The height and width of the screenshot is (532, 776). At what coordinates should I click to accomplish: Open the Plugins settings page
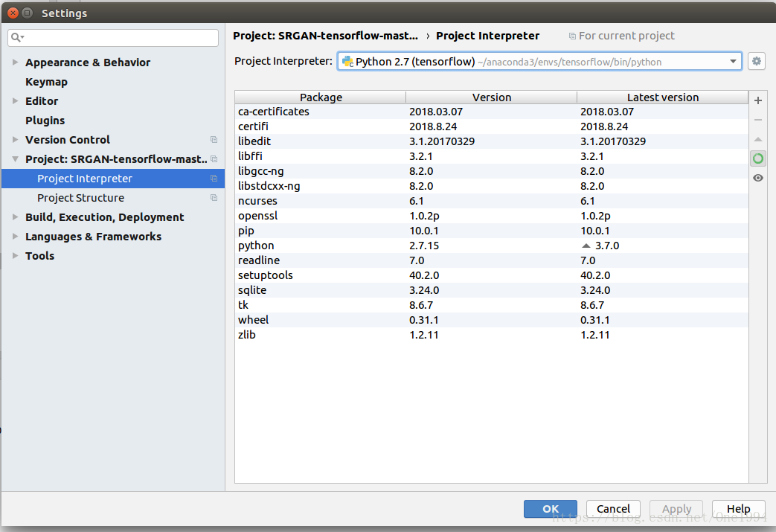(x=45, y=121)
